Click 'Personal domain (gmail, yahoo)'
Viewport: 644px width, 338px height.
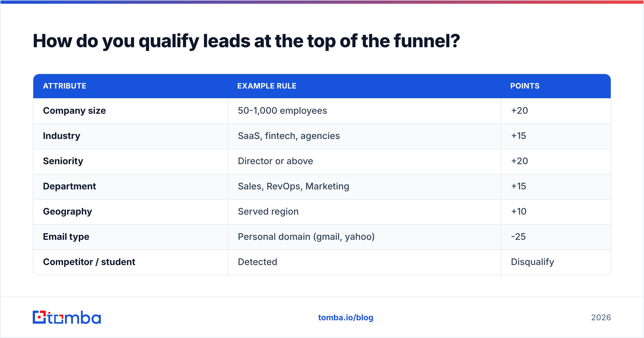click(x=306, y=237)
